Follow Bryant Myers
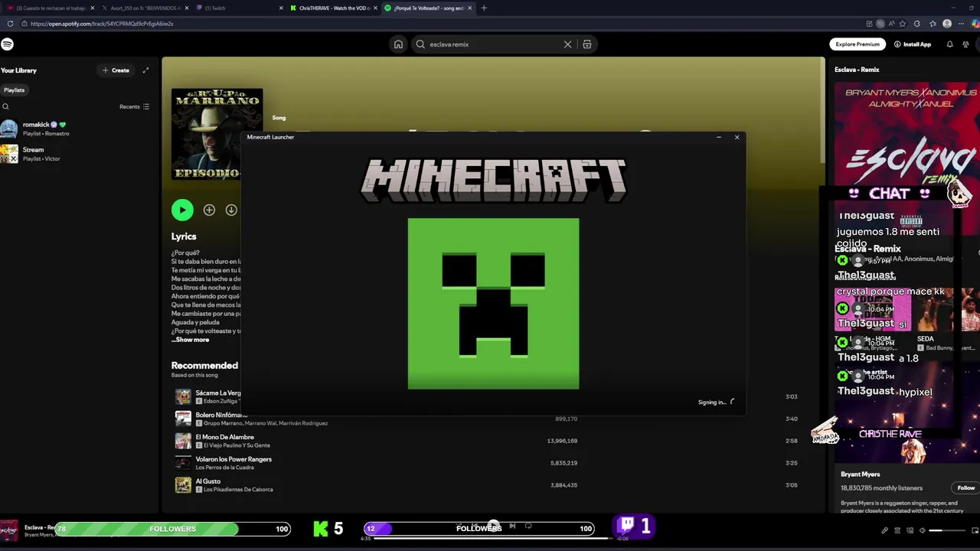980x551 pixels. coord(966,487)
